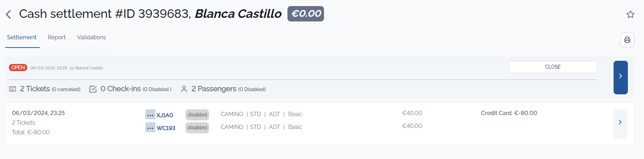Switch to the Report tab

[x=57, y=37]
